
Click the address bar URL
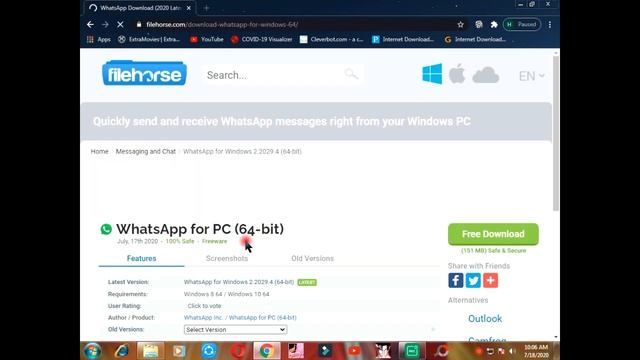click(x=222, y=24)
